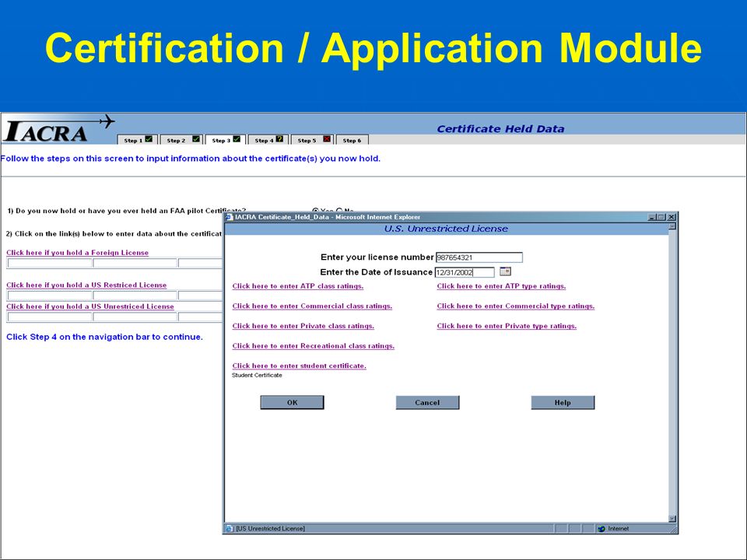The height and width of the screenshot is (560, 747).
Task: Open the Step 5 tab
Action: click(x=313, y=139)
